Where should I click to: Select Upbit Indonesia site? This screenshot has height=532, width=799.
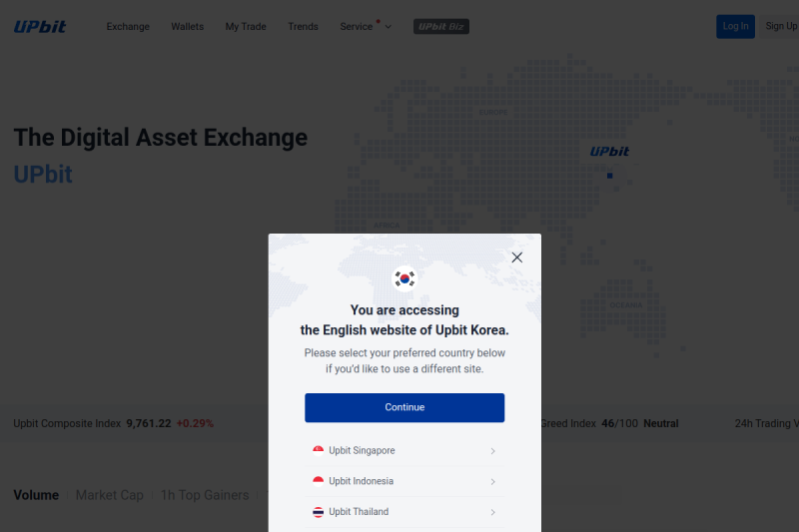[404, 481]
